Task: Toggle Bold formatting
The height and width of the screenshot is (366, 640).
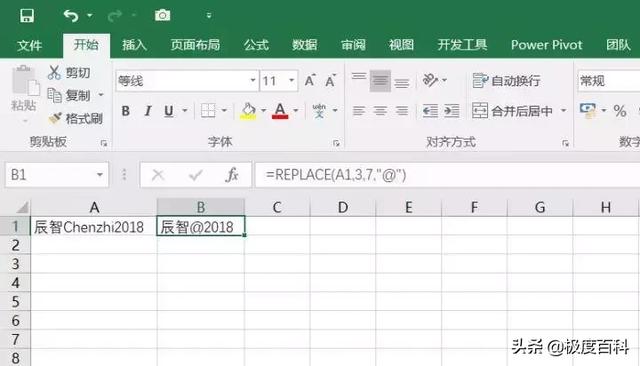Action: click(126, 111)
